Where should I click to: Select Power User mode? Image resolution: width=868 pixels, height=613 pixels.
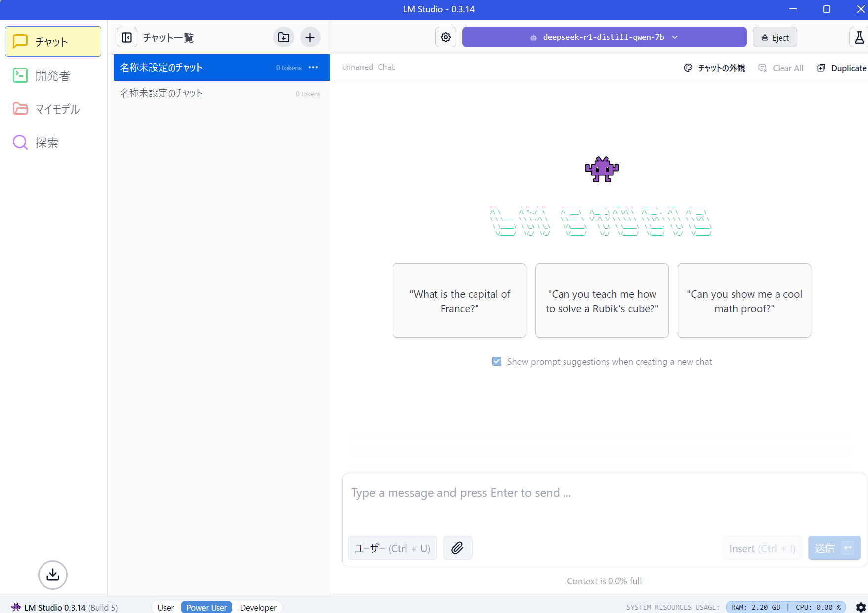click(x=206, y=607)
